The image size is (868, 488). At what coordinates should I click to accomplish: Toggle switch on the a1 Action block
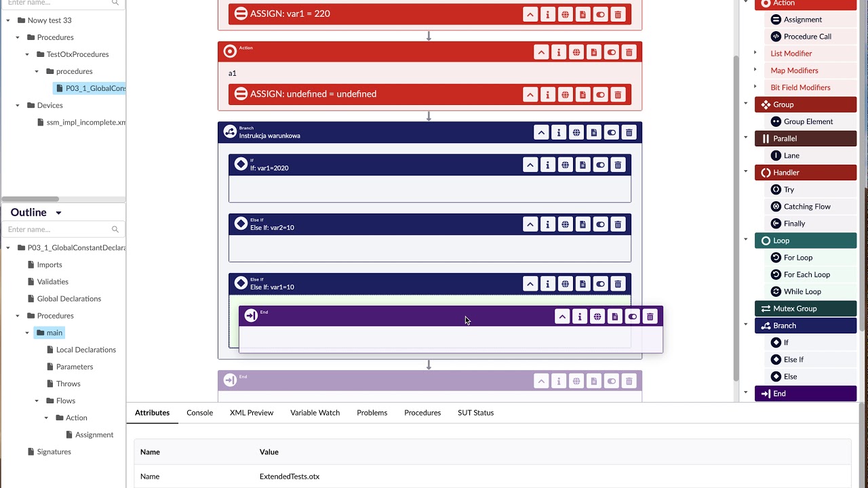611,52
